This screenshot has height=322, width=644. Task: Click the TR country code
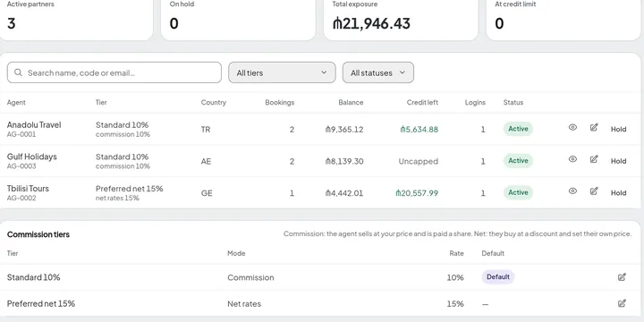pos(206,130)
